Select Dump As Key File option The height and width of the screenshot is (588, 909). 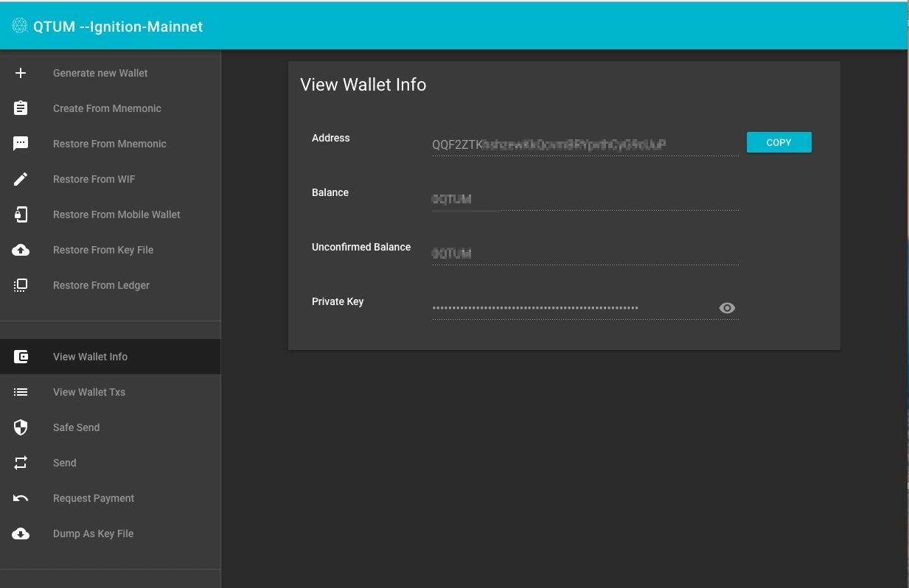click(x=110, y=533)
